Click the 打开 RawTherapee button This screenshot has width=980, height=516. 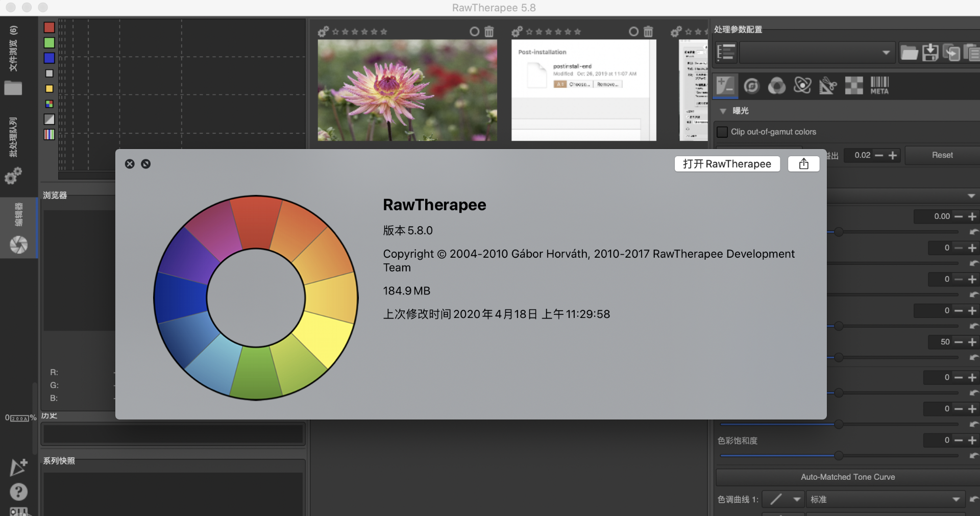tap(727, 164)
